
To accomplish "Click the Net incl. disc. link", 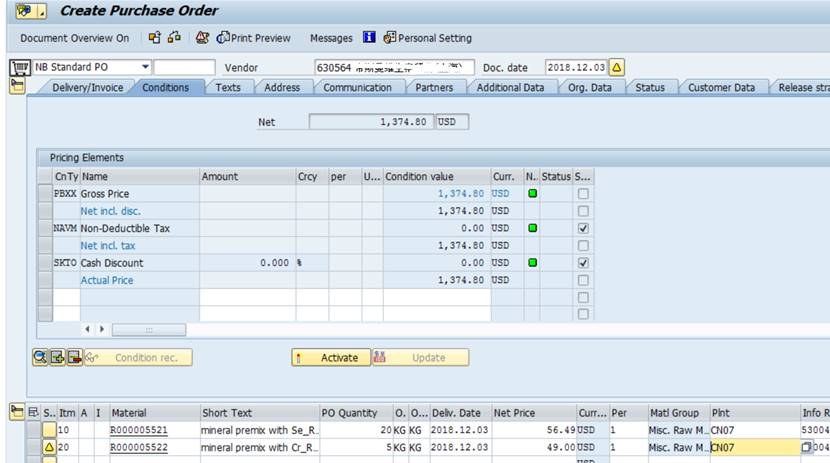I will [x=110, y=211].
